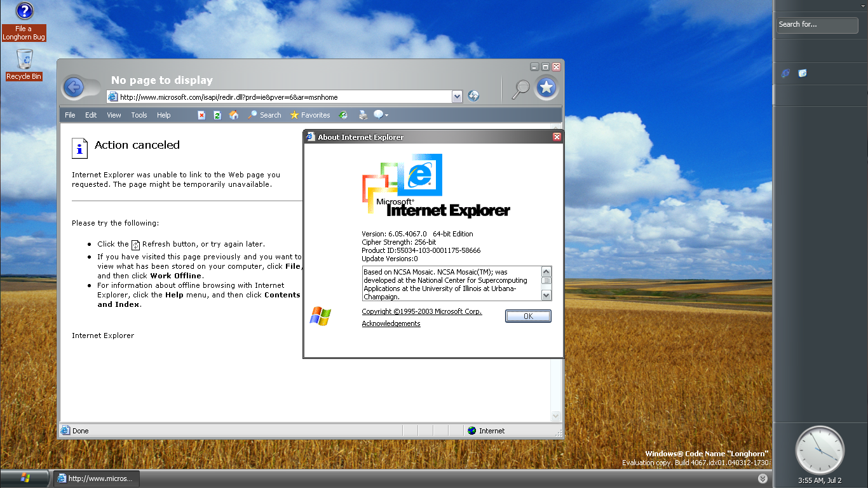Screen dimensions: 868x488
Task: Open the Start button on the taskbar
Action: tap(25, 478)
